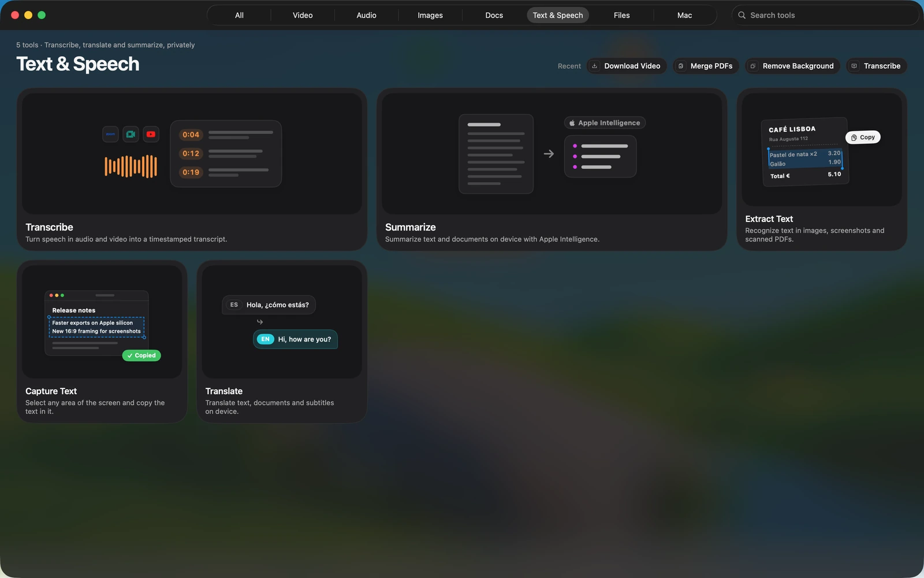
Task: Click the YouTube icon in Transcribe preview
Action: click(151, 134)
